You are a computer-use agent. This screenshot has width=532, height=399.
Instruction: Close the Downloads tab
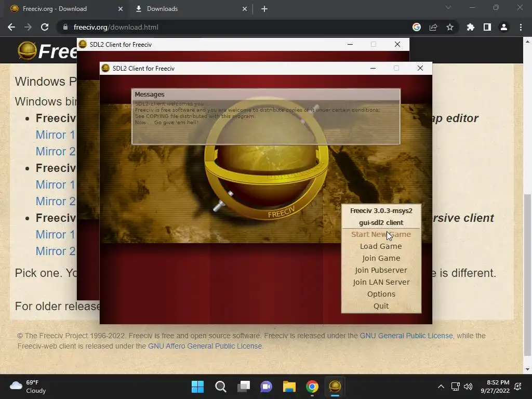coord(245,9)
